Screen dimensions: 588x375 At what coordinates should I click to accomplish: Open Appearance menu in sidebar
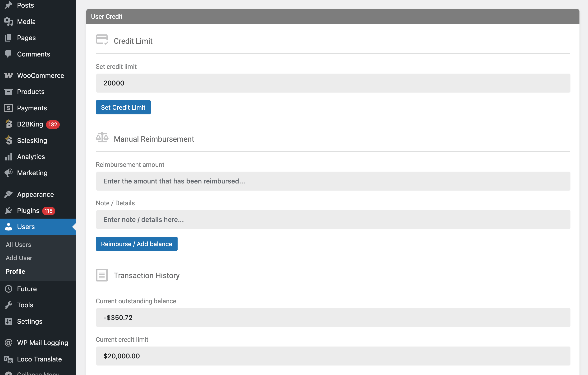(35, 194)
